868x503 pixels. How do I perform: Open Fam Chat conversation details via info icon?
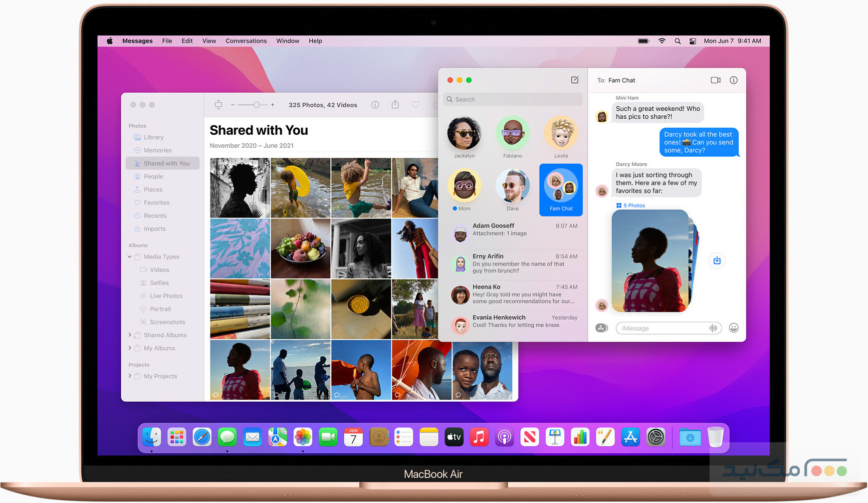pyautogui.click(x=733, y=80)
